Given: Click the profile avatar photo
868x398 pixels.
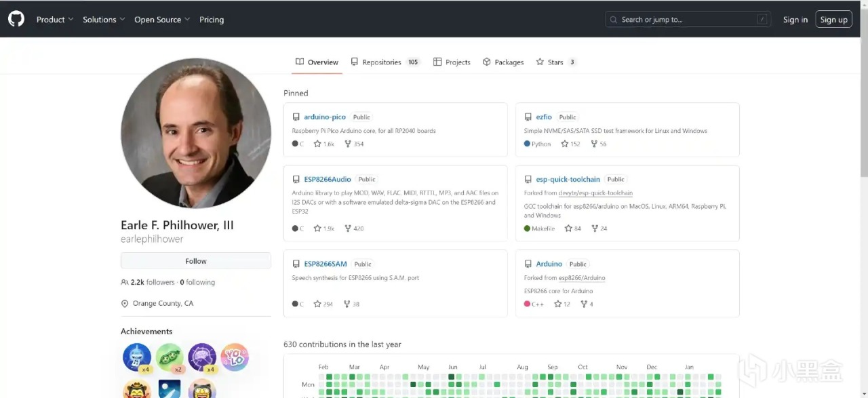Looking at the screenshot, I should point(196,133).
